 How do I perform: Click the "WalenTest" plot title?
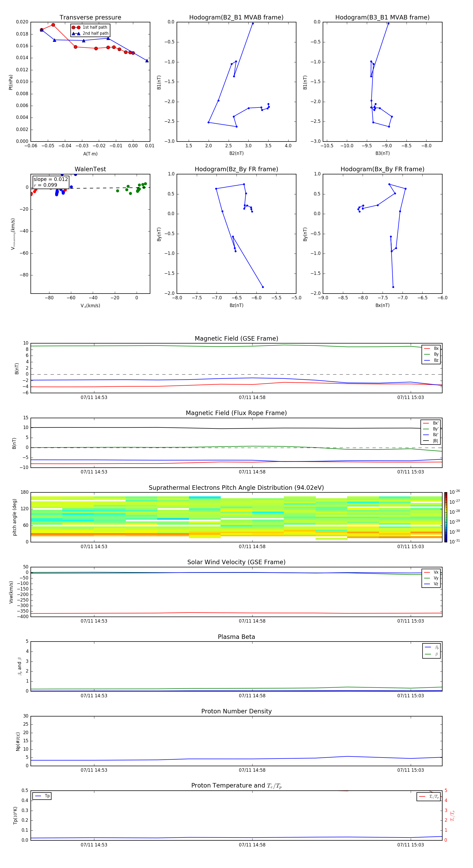coord(90,169)
